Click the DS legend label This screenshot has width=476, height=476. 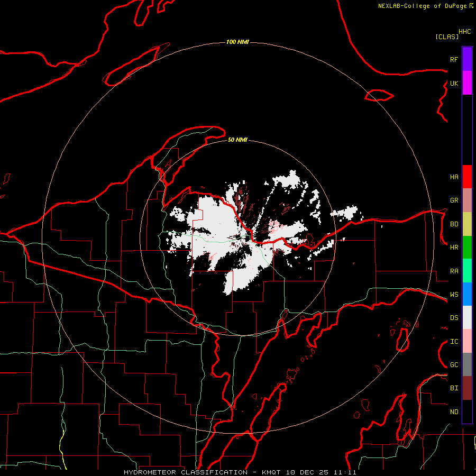[454, 318]
